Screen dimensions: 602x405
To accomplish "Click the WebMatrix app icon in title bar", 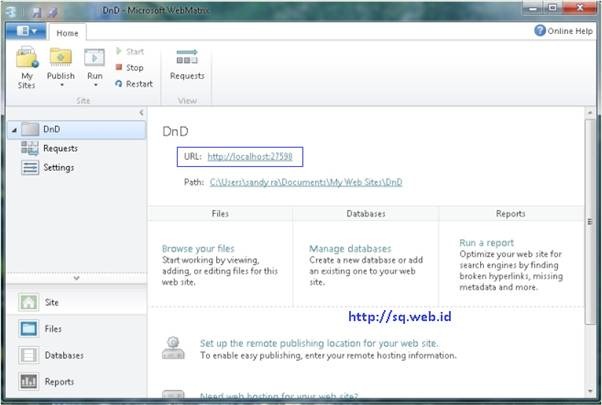I will coord(11,12).
